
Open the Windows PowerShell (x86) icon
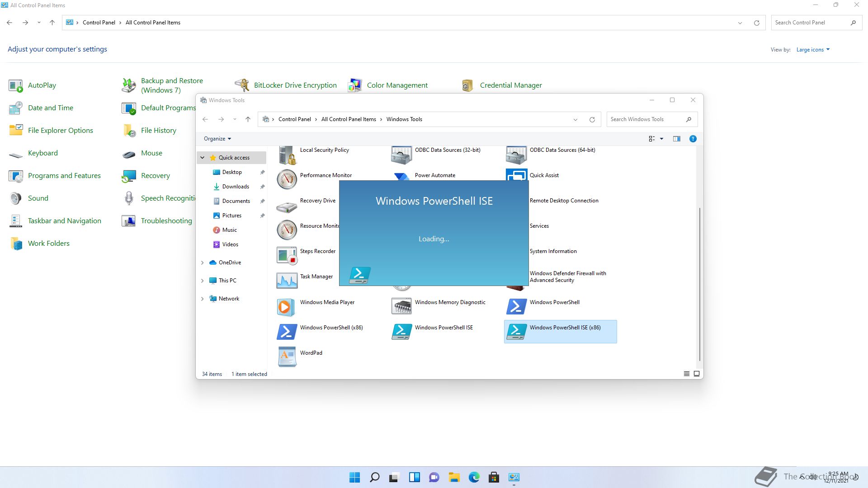point(287,332)
